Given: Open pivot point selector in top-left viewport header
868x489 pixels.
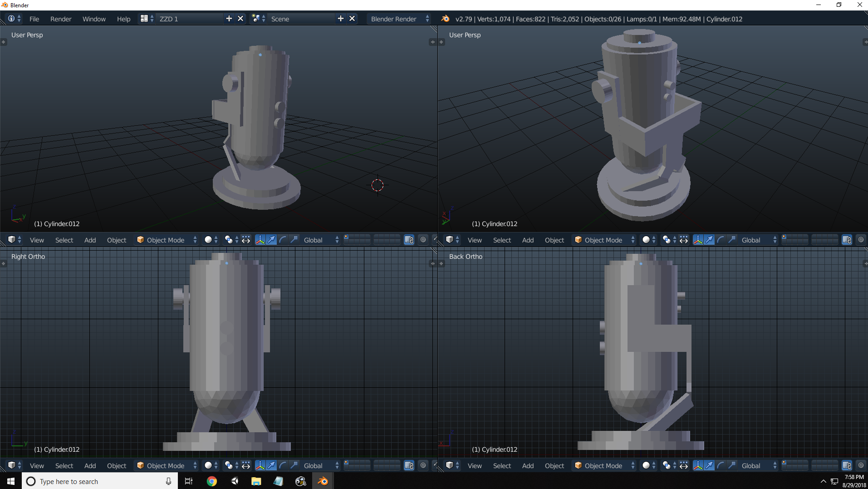Looking at the screenshot, I should (231, 240).
